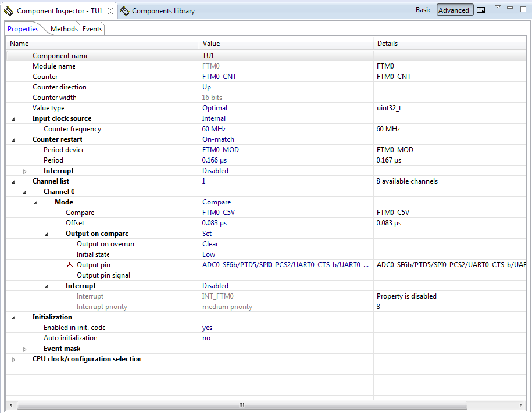This screenshot has width=532, height=413.
Task: Open the view toolbar window icon
Action: click(x=481, y=10)
